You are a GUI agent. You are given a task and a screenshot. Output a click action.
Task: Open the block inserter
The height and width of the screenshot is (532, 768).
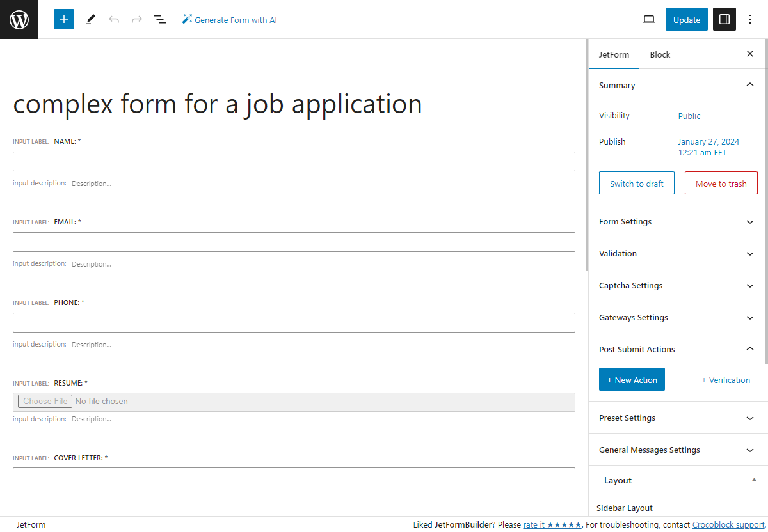(x=63, y=19)
